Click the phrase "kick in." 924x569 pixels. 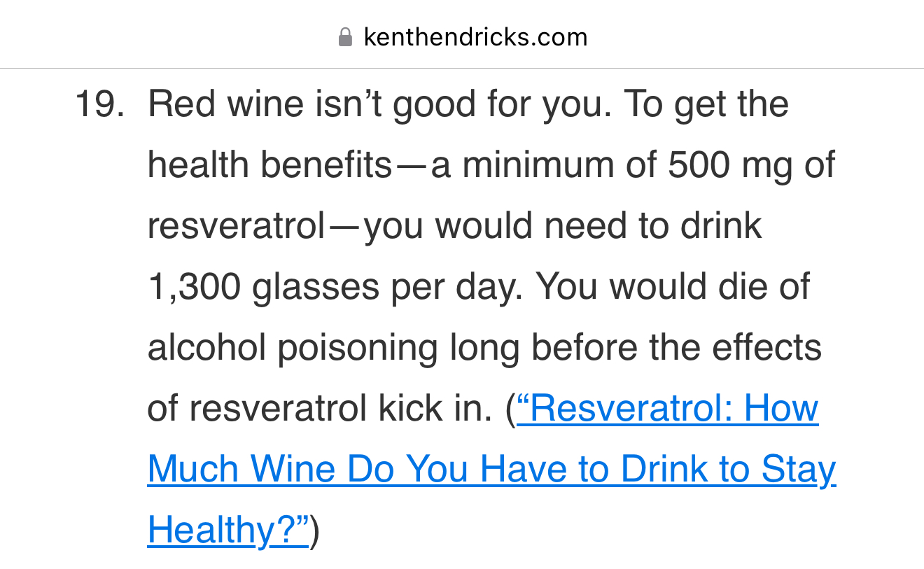click(435, 407)
